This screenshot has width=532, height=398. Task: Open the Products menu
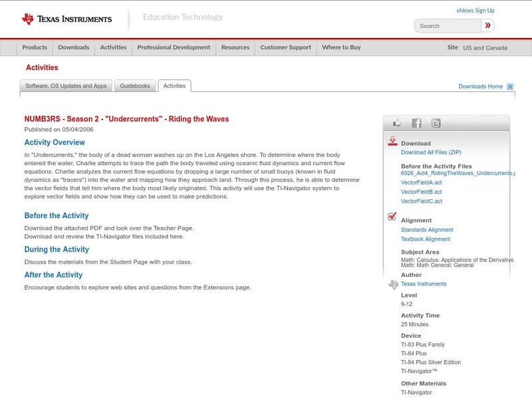tap(35, 47)
